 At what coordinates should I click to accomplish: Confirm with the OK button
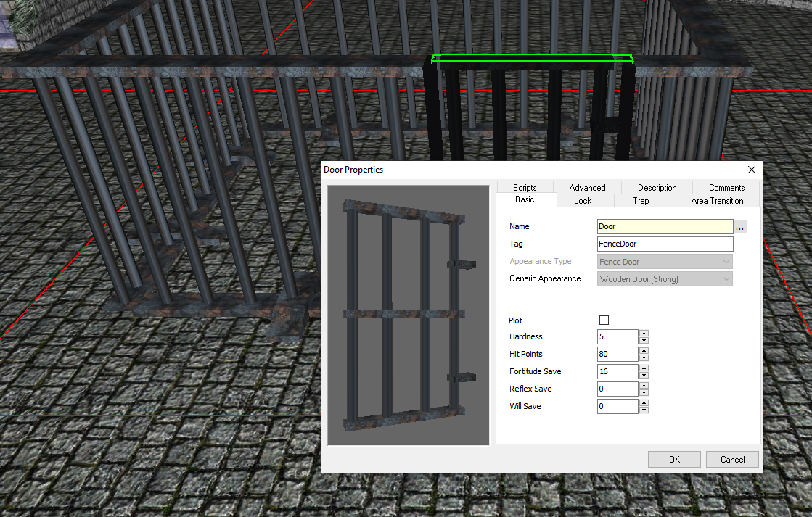click(x=674, y=460)
